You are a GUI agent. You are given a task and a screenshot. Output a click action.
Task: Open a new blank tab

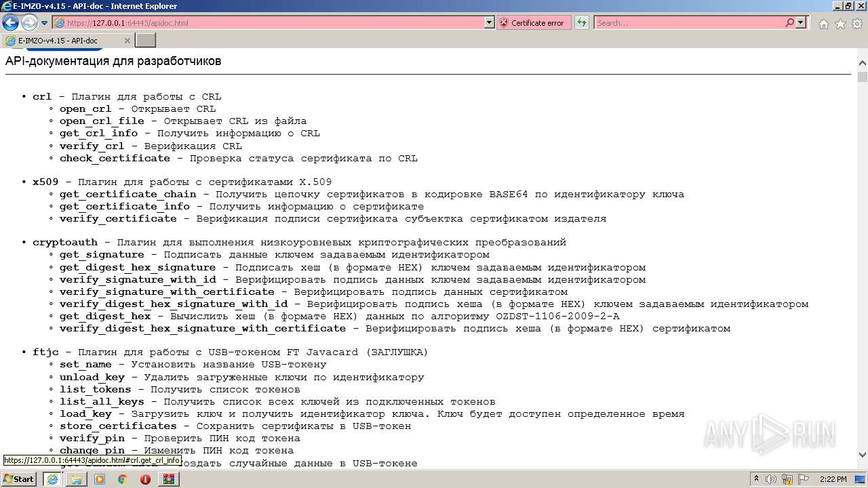pyautogui.click(x=146, y=41)
